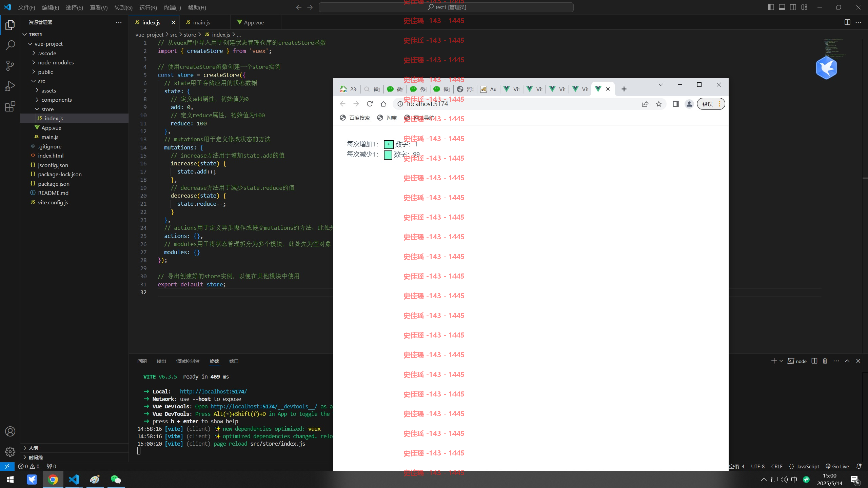Maximize the terminal panel with chevron up
Viewport: 868px width, 488px height.
847,361
